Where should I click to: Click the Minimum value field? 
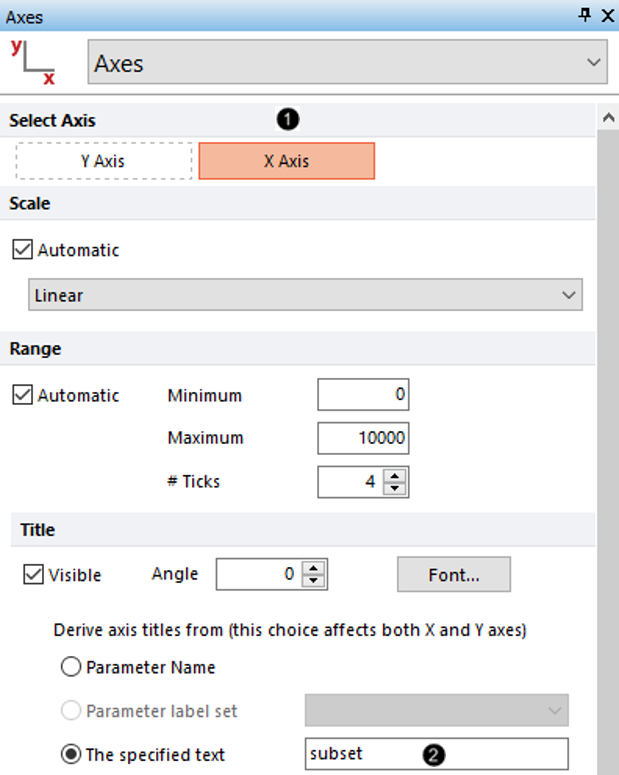coord(363,394)
